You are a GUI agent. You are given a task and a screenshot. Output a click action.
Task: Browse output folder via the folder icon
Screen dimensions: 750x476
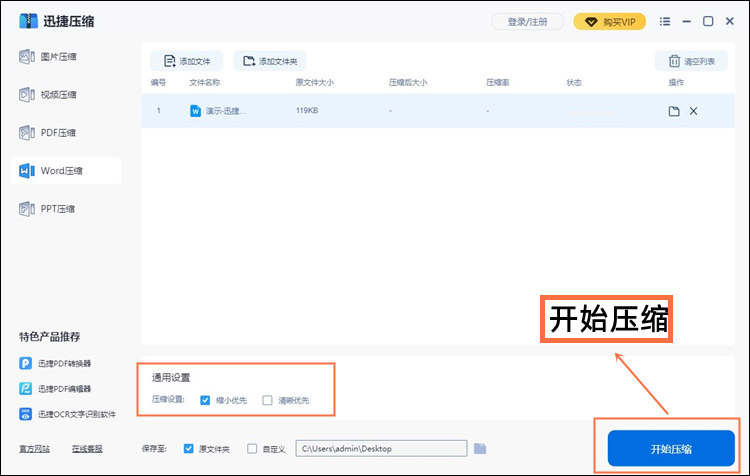click(x=480, y=448)
